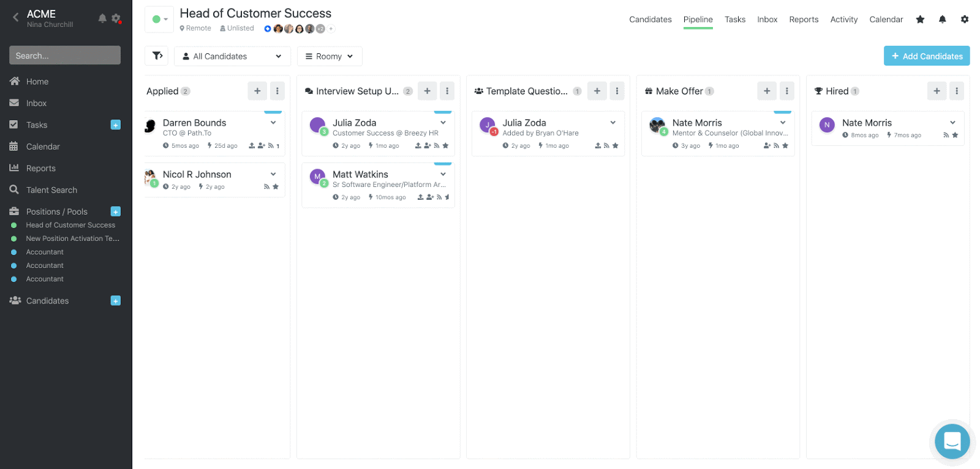The image size is (980, 469).
Task: Open Make Offer stage options menu
Action: click(x=786, y=91)
